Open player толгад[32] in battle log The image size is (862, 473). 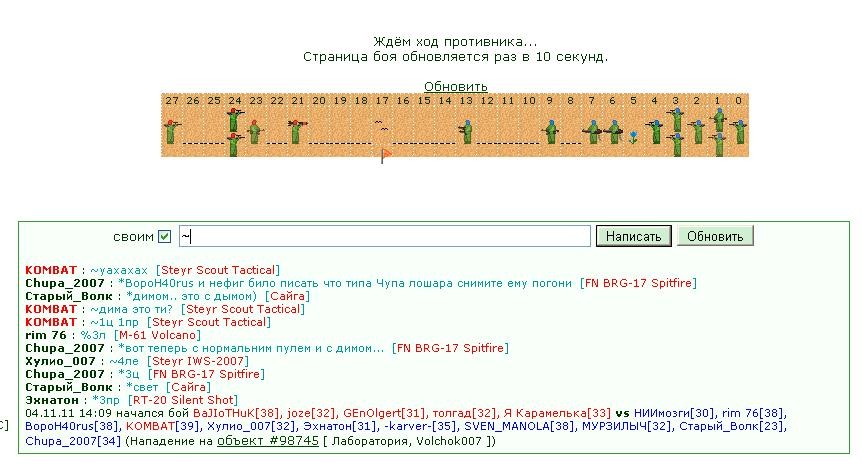[x=465, y=413]
